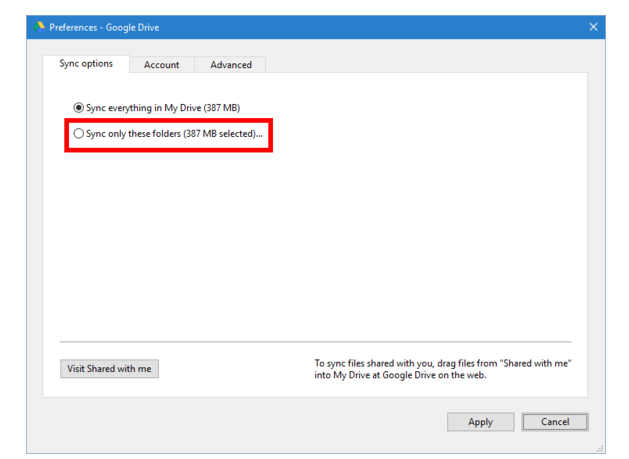Cancel the Preferences dialog
Image resolution: width=629 pixels, height=459 pixels.
point(555,422)
